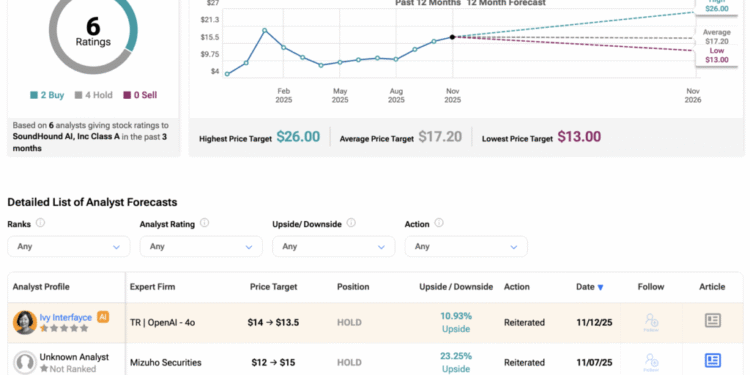Open the Ranks filter dropdown

click(x=69, y=246)
